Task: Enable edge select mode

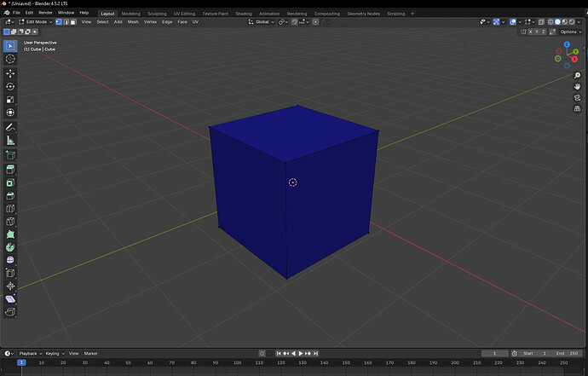Action: tap(66, 22)
